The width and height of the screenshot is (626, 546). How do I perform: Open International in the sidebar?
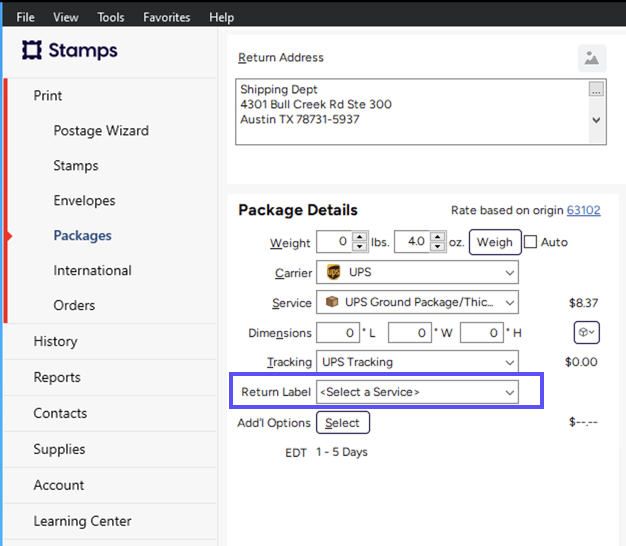click(92, 270)
